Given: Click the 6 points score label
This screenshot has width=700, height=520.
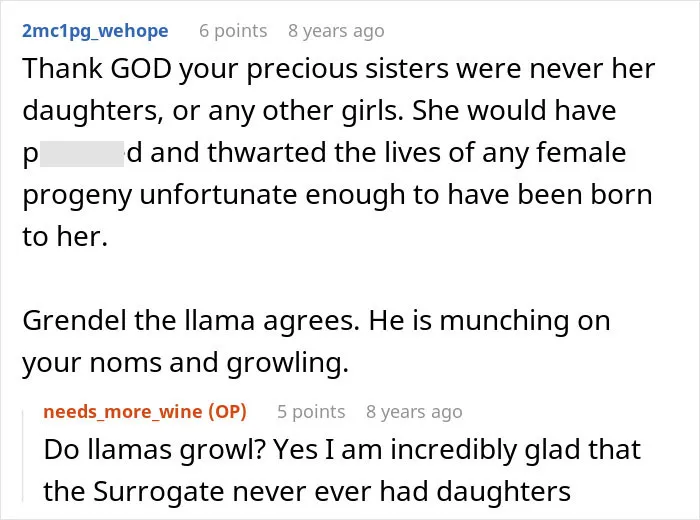Looking at the screenshot, I should point(233,31).
